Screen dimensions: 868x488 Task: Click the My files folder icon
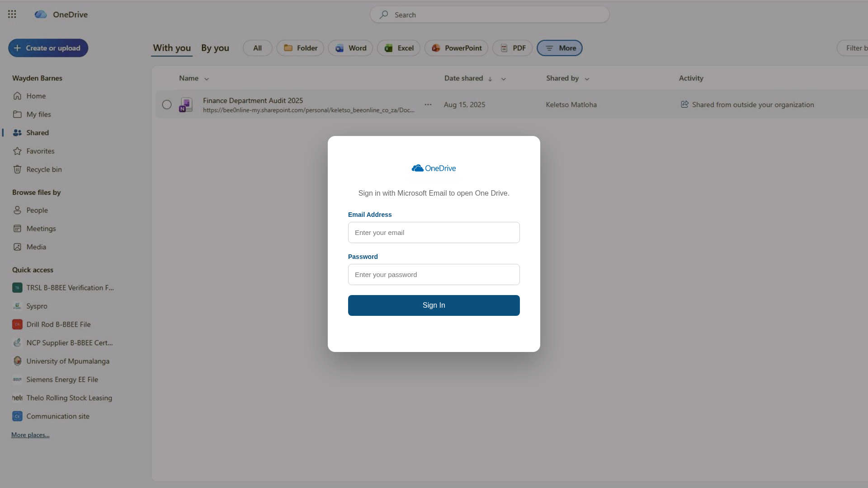tap(17, 114)
